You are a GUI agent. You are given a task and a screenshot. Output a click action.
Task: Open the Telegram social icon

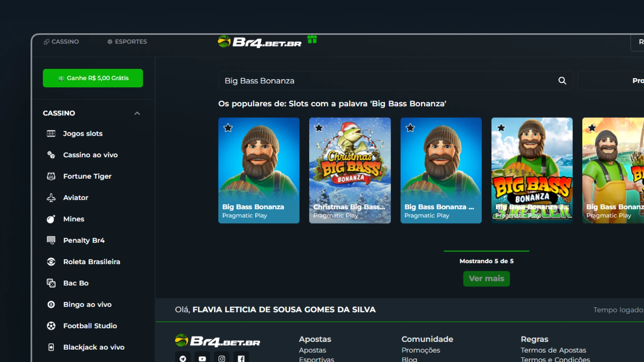click(x=183, y=358)
